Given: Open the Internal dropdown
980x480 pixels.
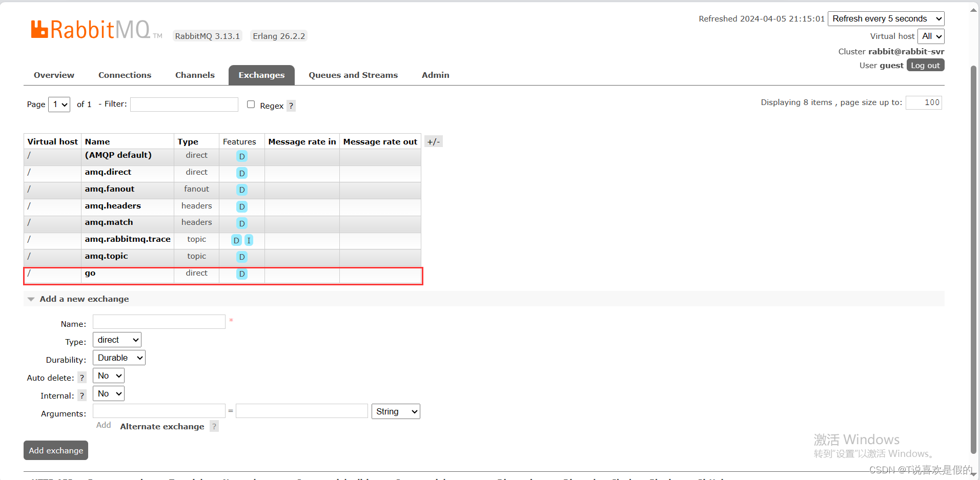Looking at the screenshot, I should click(x=109, y=393).
